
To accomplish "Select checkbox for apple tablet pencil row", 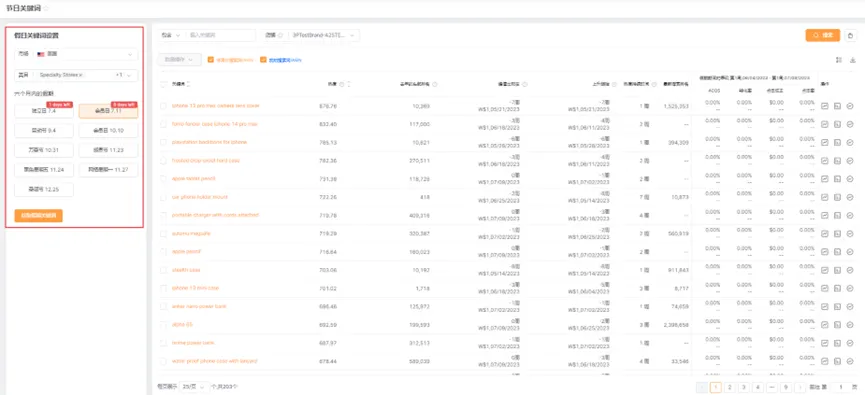I will tap(163, 179).
